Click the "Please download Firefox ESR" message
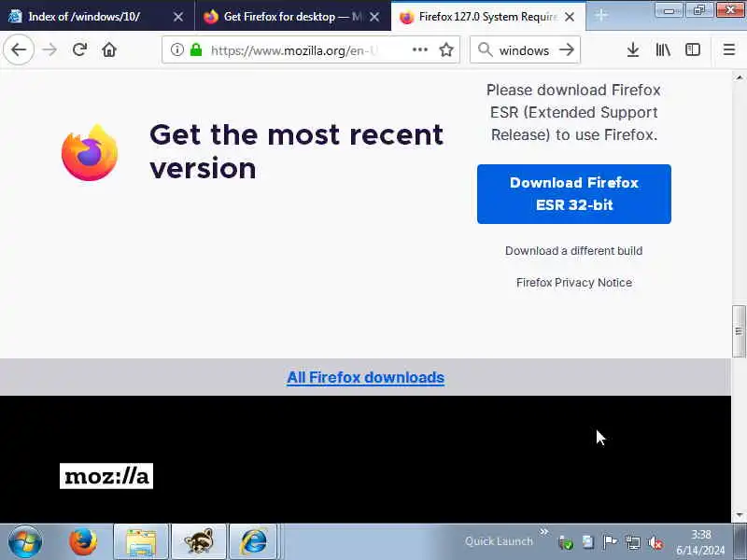Viewport: 747px width, 560px height. pyautogui.click(x=574, y=112)
